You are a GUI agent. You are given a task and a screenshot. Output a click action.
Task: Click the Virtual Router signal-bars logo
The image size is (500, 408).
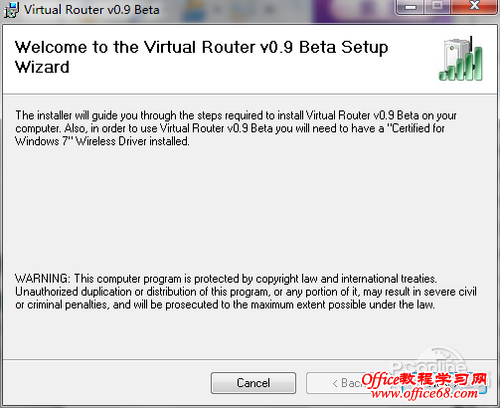pyautogui.click(x=461, y=59)
